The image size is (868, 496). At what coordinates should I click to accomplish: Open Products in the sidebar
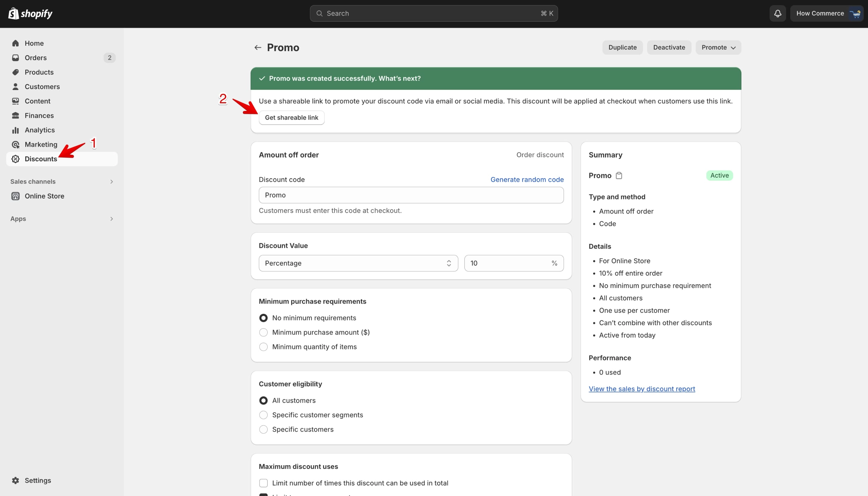point(62,72)
